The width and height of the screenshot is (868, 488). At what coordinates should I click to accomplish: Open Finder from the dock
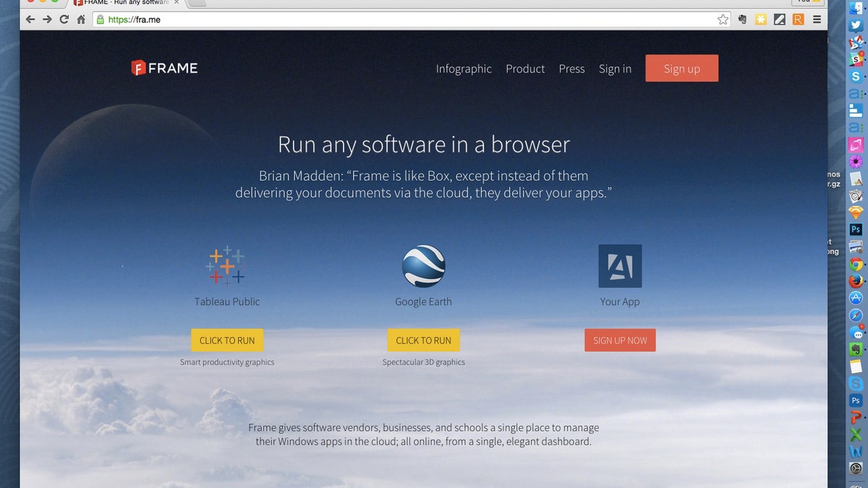tap(856, 9)
